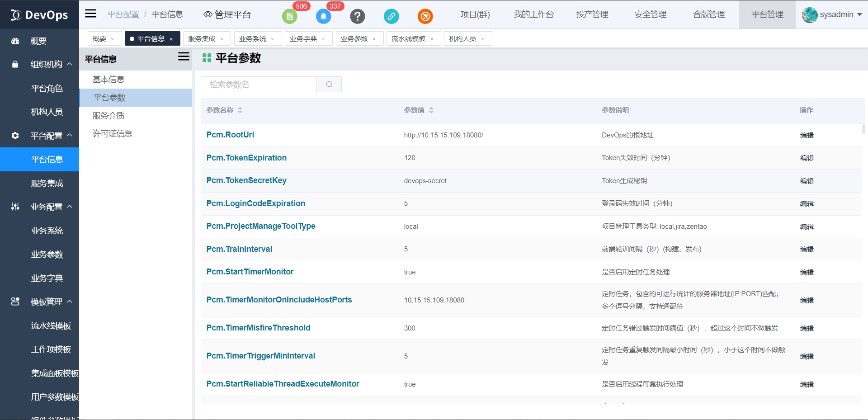Click 编辑 for Pcm.RootUrl row

[807, 135]
